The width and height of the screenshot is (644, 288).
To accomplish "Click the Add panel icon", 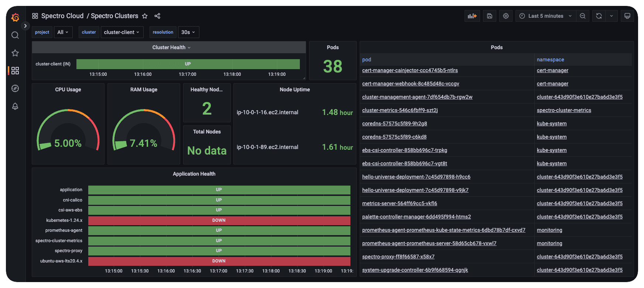I will (472, 16).
